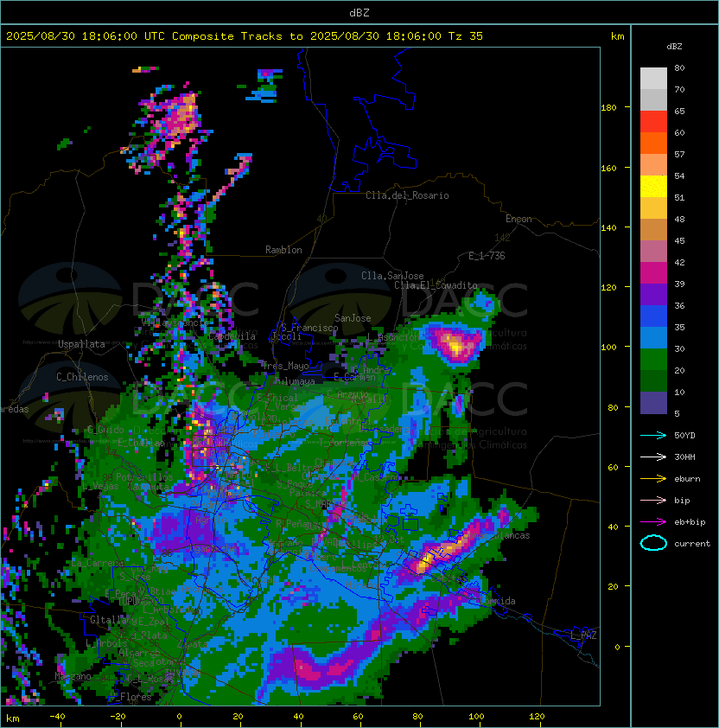Screen dimensions: 719x728
Task: Select the purple 39-36 dBZ legend swatch
Action: tap(653, 294)
